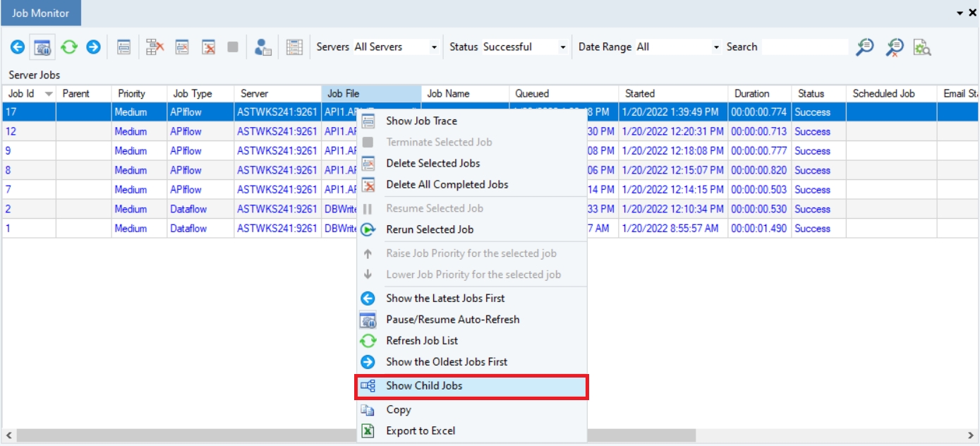Click the horizontal scrollbar thumb at the bottom

(353, 435)
